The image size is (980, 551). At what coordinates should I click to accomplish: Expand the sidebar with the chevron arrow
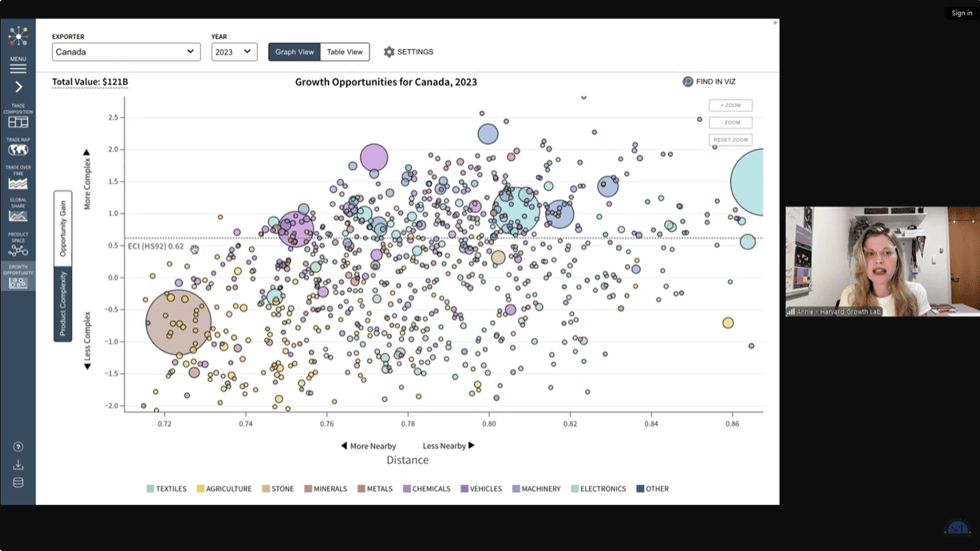click(18, 87)
